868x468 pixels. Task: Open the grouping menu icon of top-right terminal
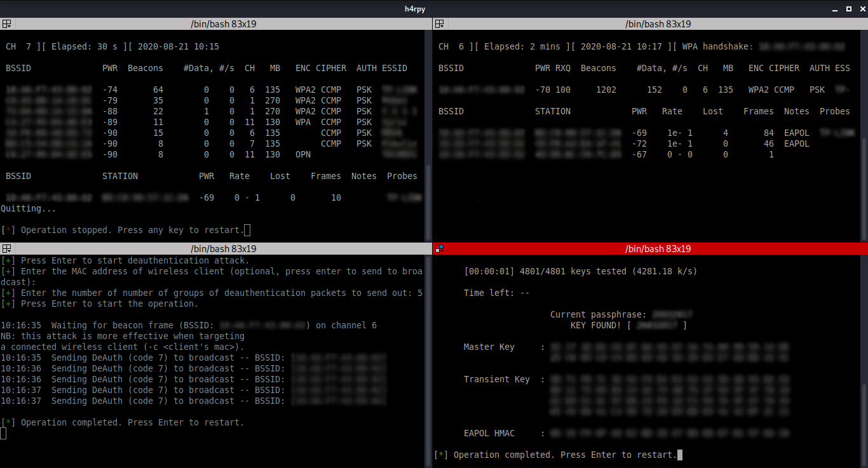(x=440, y=24)
